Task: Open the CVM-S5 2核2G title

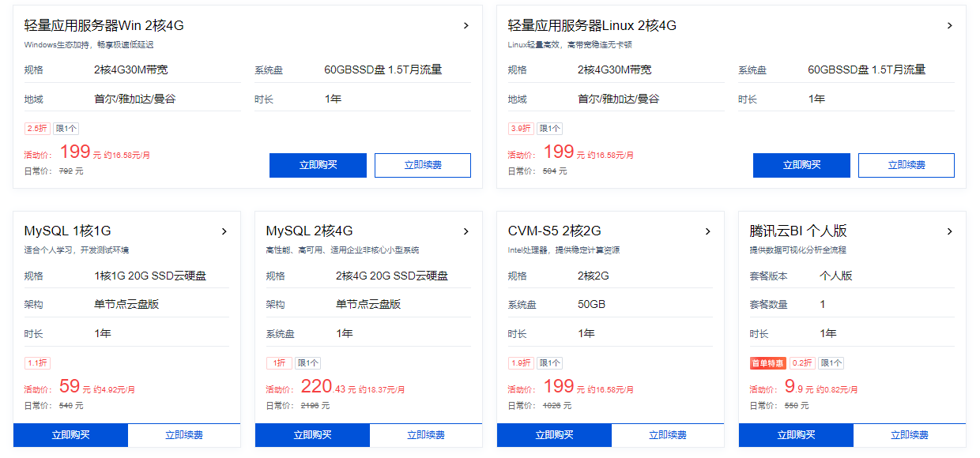Action: coord(555,231)
